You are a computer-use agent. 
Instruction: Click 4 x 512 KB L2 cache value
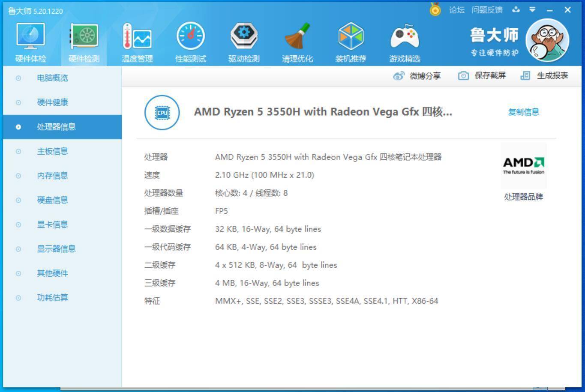[276, 265]
